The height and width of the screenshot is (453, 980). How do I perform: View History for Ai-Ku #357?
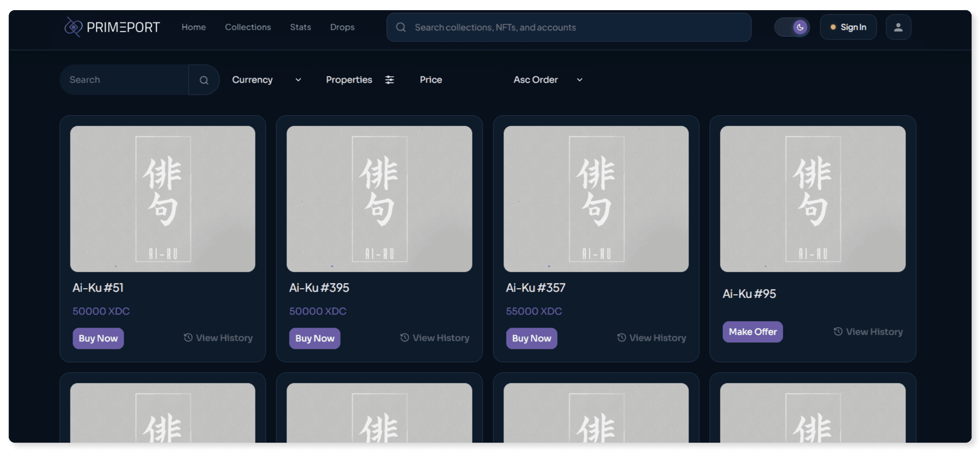tap(651, 338)
